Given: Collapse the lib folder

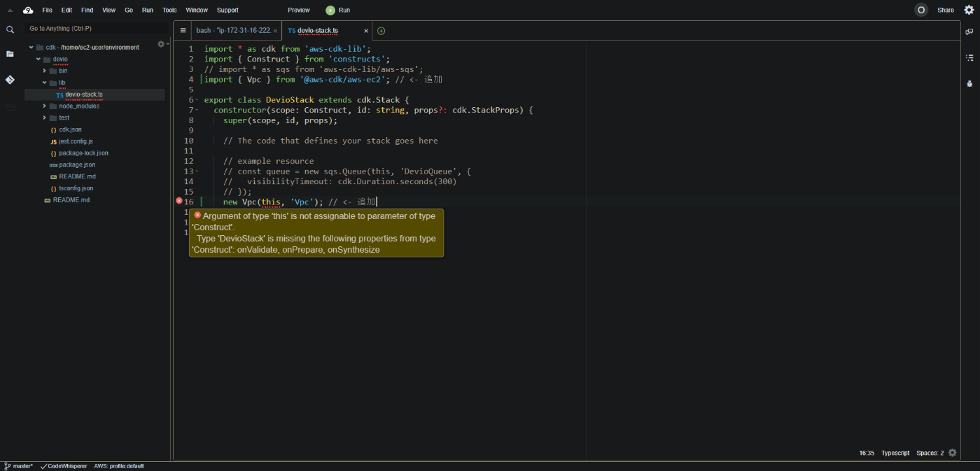Looking at the screenshot, I should click(44, 83).
